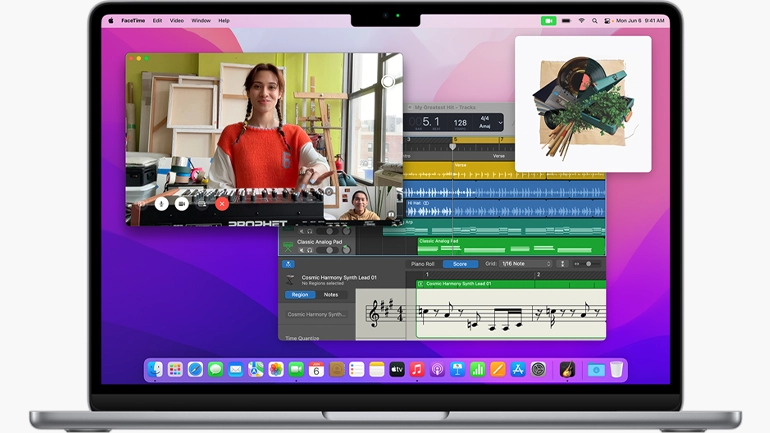Open the Help menu

[x=224, y=21]
